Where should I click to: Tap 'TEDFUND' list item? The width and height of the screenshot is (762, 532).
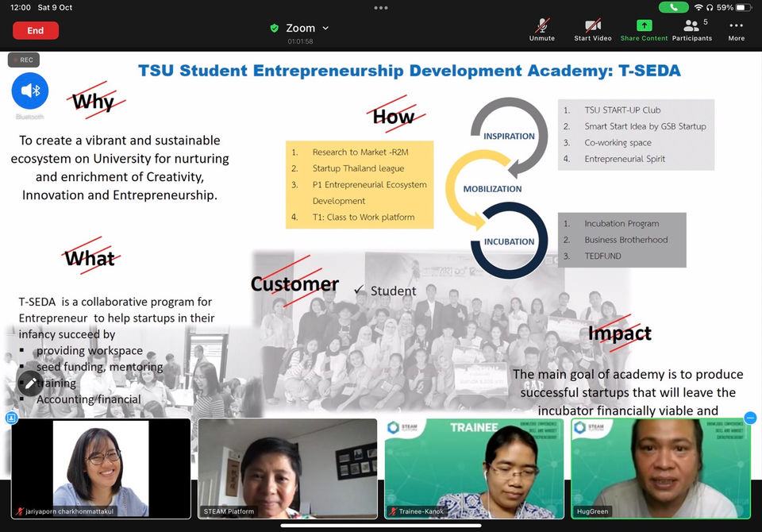(602, 256)
